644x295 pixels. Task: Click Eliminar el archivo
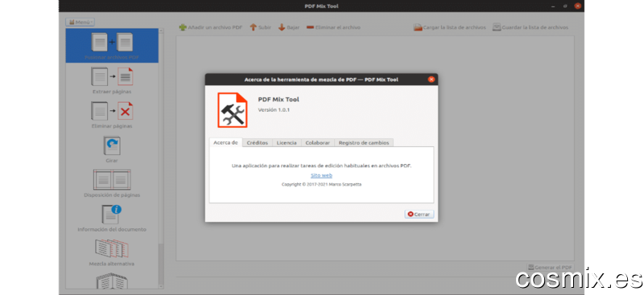(x=333, y=27)
